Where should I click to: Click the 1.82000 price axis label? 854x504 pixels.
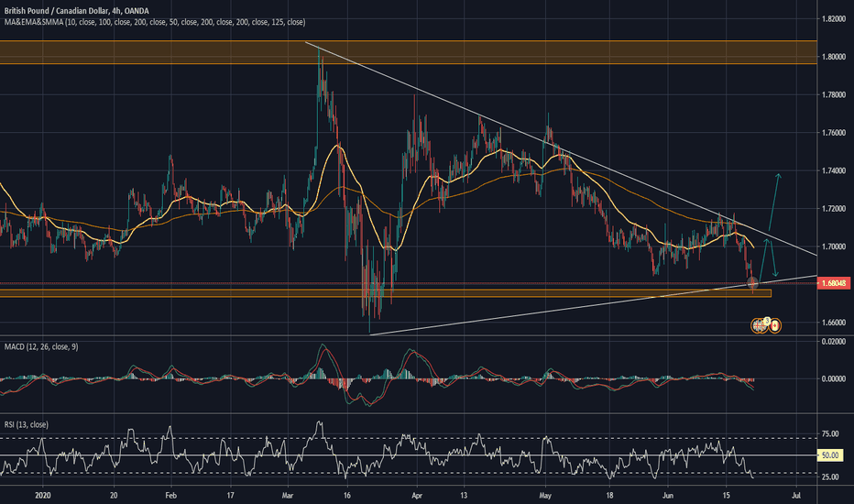click(x=833, y=18)
